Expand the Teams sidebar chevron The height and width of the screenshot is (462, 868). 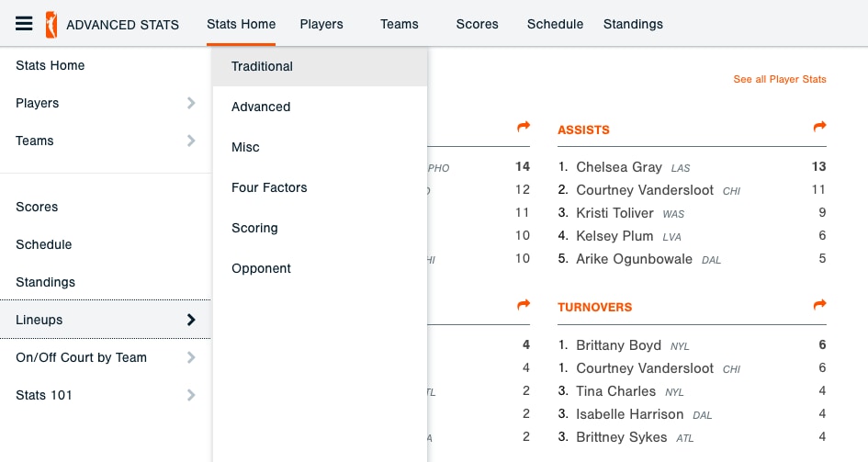tap(191, 141)
